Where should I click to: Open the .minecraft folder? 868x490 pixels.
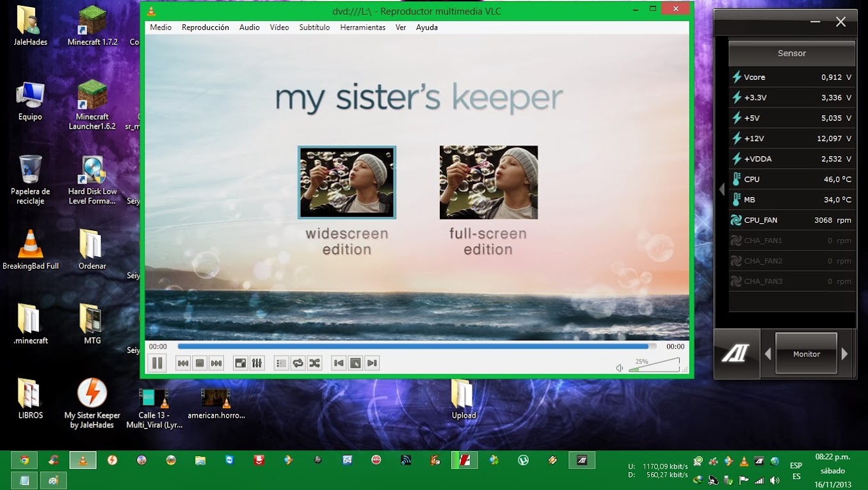click(30, 324)
